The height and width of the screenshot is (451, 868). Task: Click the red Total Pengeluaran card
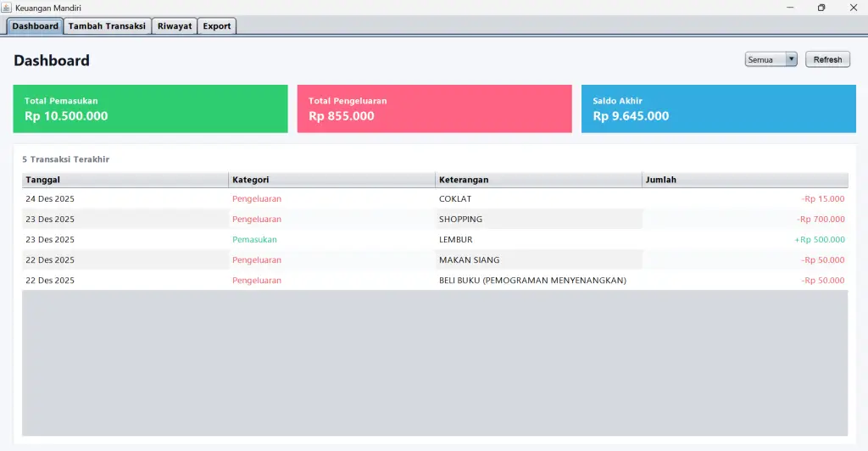[x=434, y=109]
